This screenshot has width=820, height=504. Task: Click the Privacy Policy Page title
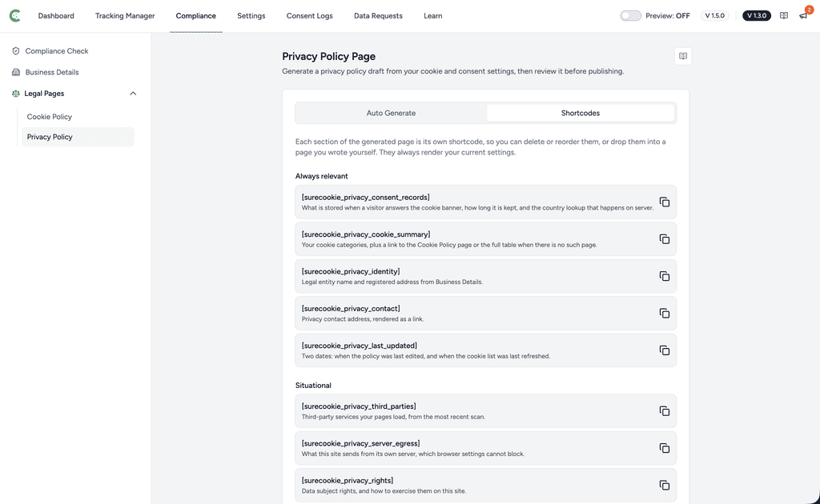pyautogui.click(x=329, y=57)
